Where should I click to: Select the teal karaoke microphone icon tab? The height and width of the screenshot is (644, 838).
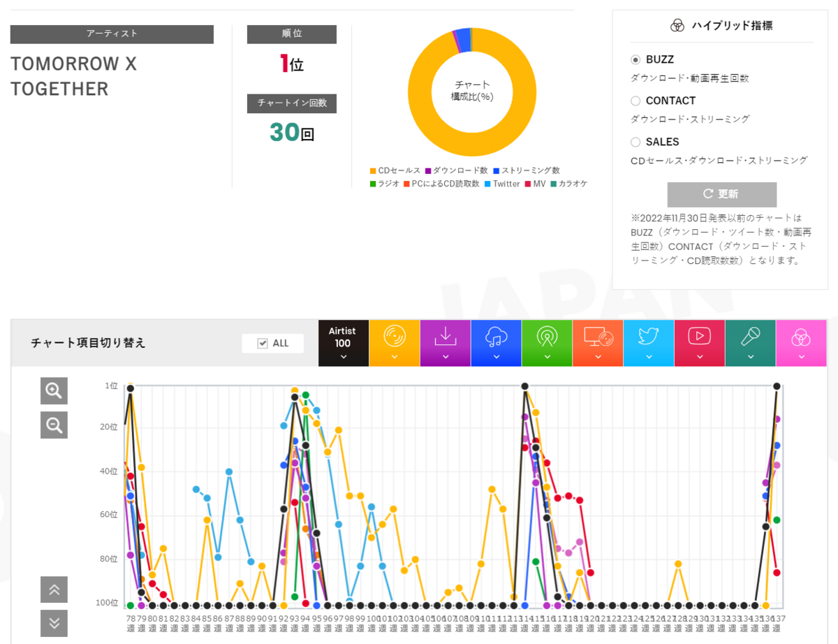(751, 343)
